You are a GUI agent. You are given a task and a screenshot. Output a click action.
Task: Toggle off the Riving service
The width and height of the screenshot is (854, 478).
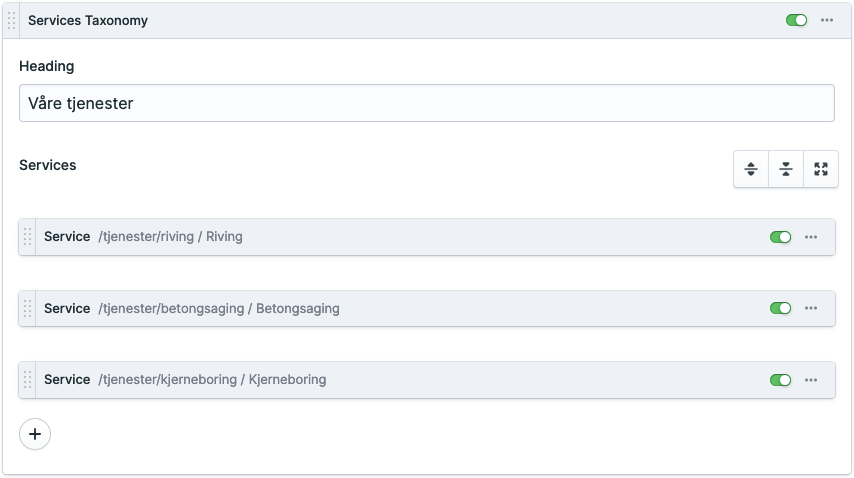pos(780,237)
